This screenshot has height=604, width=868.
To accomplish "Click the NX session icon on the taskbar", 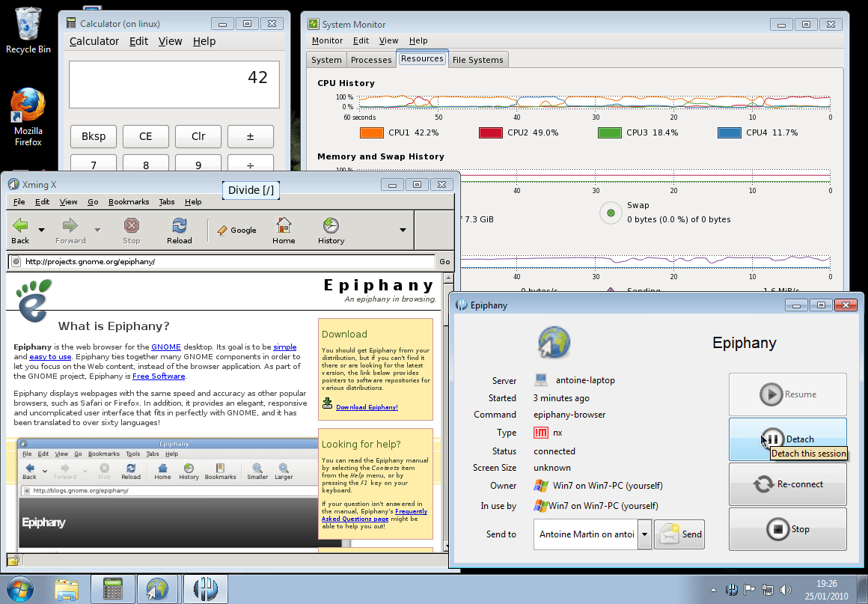I will 205,589.
